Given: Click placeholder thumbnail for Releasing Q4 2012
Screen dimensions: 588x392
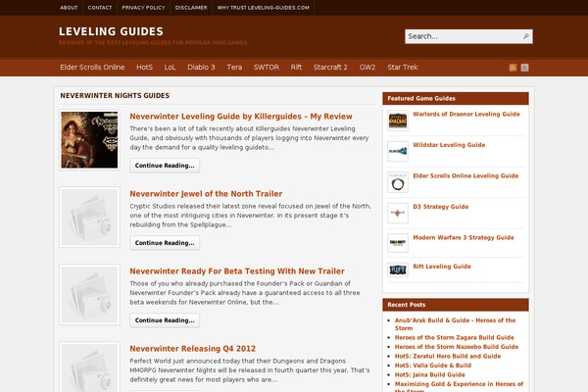Looking at the screenshot, I should [x=89, y=367].
